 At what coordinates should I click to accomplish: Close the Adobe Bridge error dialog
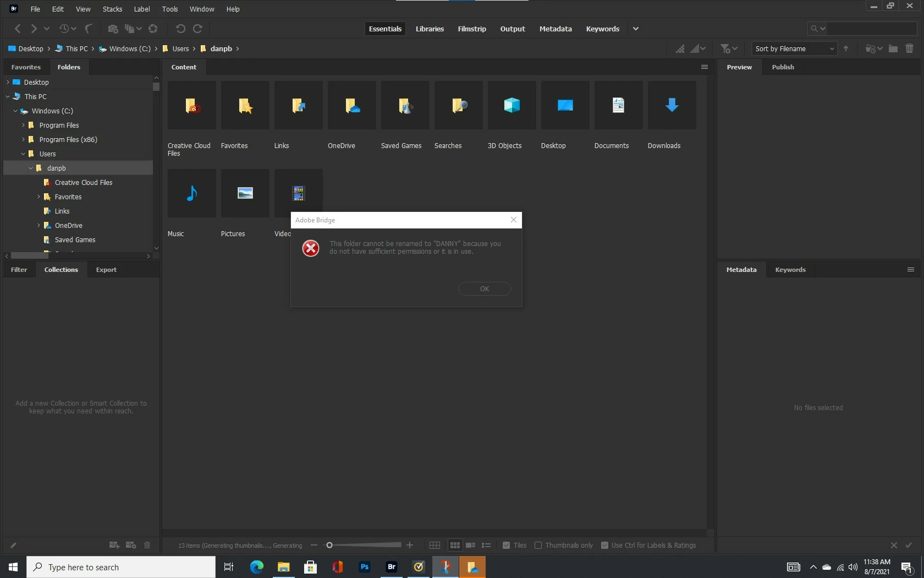(514, 220)
